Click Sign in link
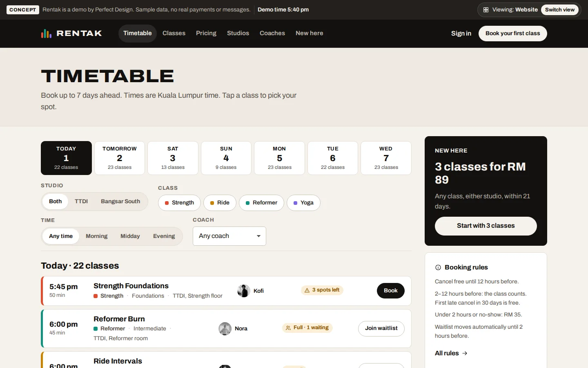 (461, 34)
